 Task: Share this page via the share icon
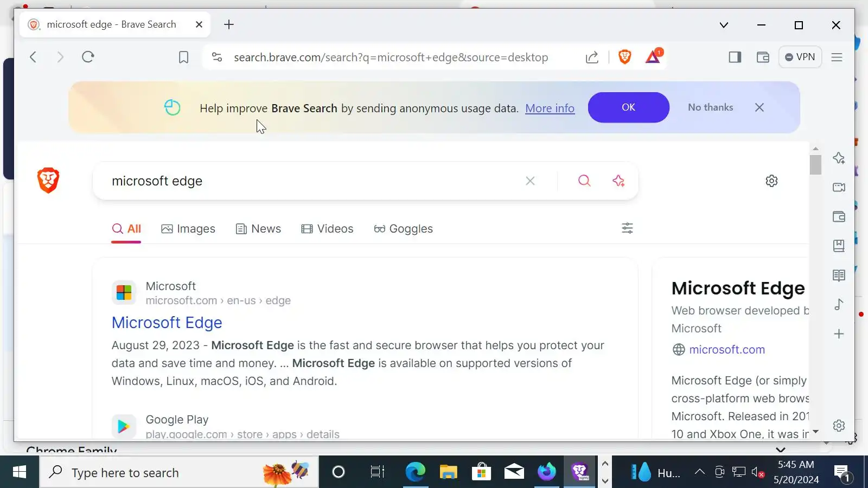[592, 57]
